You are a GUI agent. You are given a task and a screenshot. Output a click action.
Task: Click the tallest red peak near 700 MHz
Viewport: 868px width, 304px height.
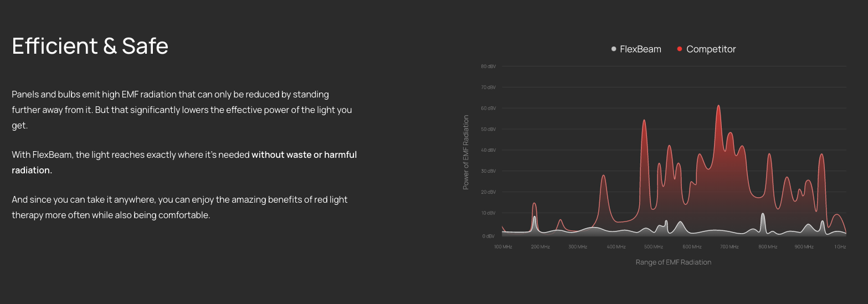[x=718, y=106]
